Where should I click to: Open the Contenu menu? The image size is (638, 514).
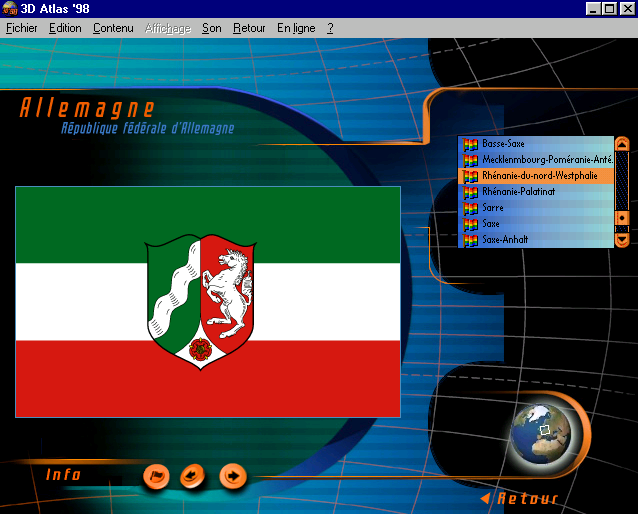click(113, 28)
